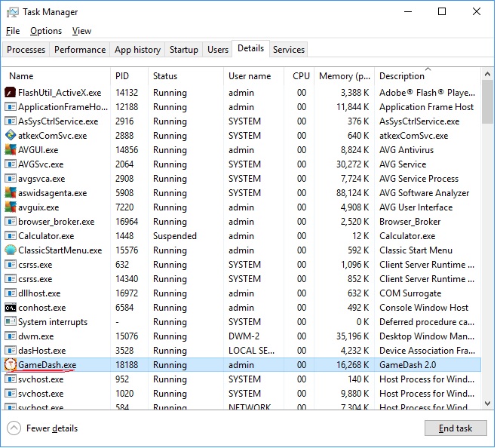The image size is (497, 448).
Task: Open the File menu
Action: (13, 31)
